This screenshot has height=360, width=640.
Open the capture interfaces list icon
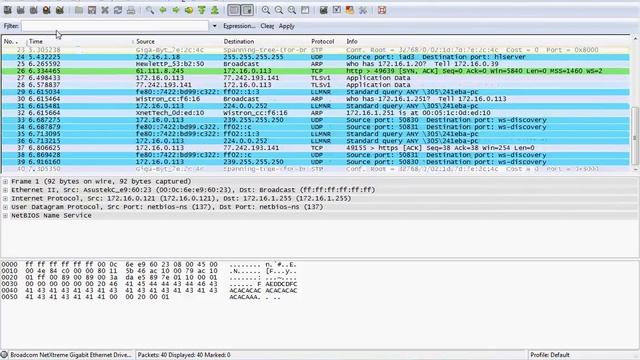tap(7, 10)
